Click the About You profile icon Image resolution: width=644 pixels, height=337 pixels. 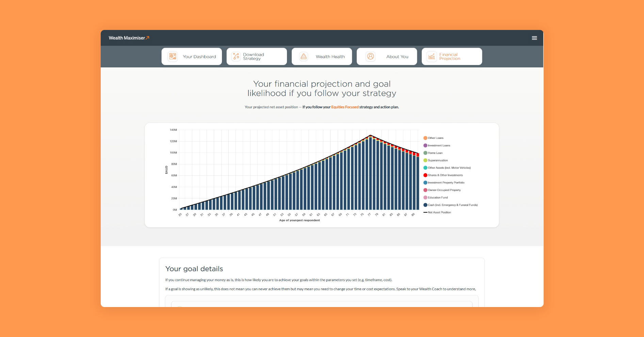coord(370,56)
